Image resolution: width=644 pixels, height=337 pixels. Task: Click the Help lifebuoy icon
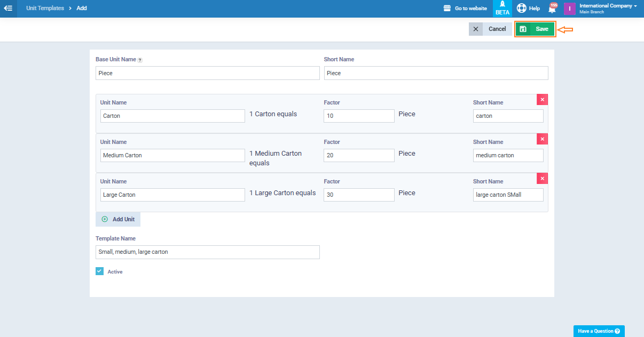pyautogui.click(x=522, y=9)
